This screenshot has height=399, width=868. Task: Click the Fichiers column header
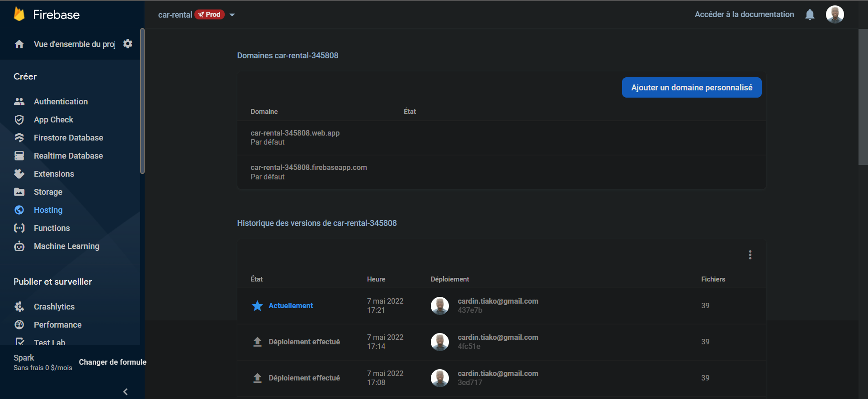[713, 279]
